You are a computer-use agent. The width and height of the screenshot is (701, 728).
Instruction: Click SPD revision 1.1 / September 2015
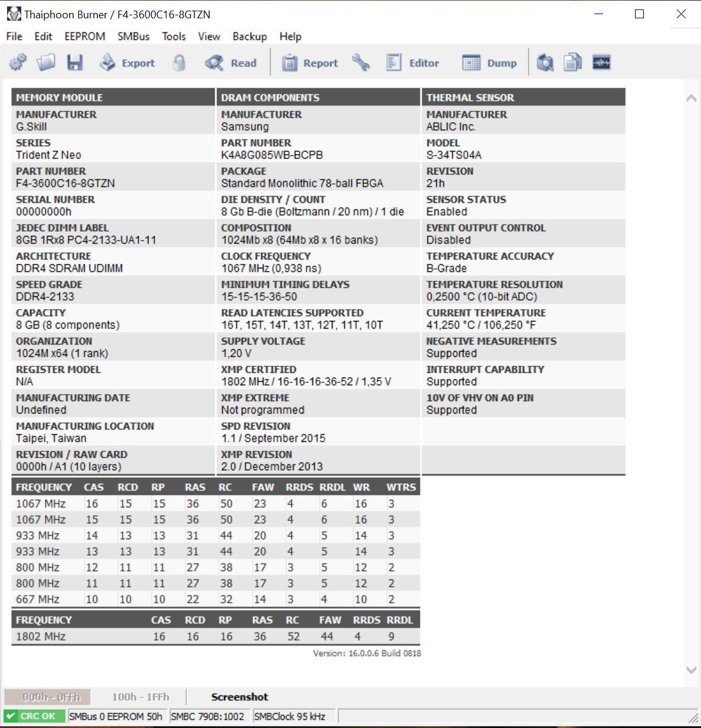click(x=273, y=438)
